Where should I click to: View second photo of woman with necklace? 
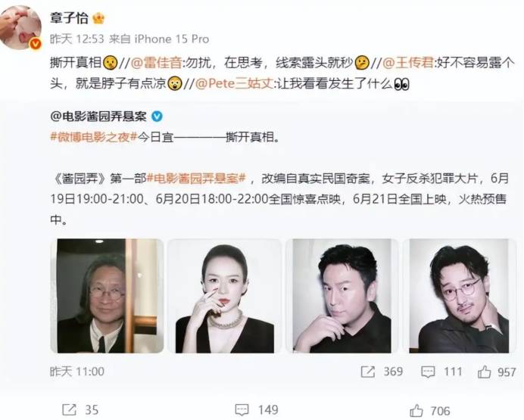pos(225,296)
